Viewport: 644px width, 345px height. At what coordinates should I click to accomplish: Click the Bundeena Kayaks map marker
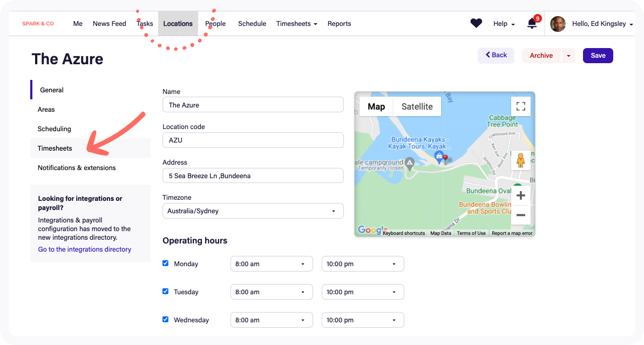pos(439,157)
